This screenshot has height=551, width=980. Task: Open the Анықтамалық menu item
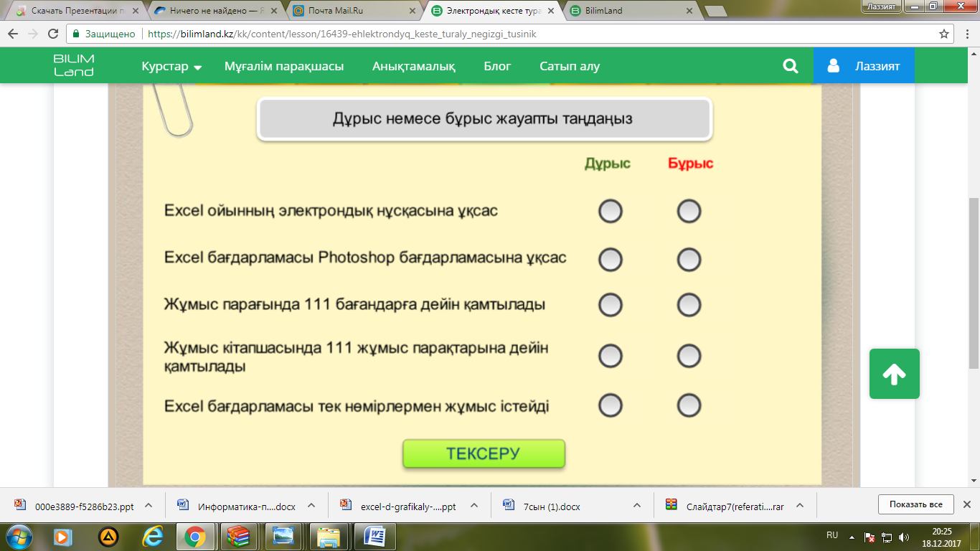click(x=414, y=66)
